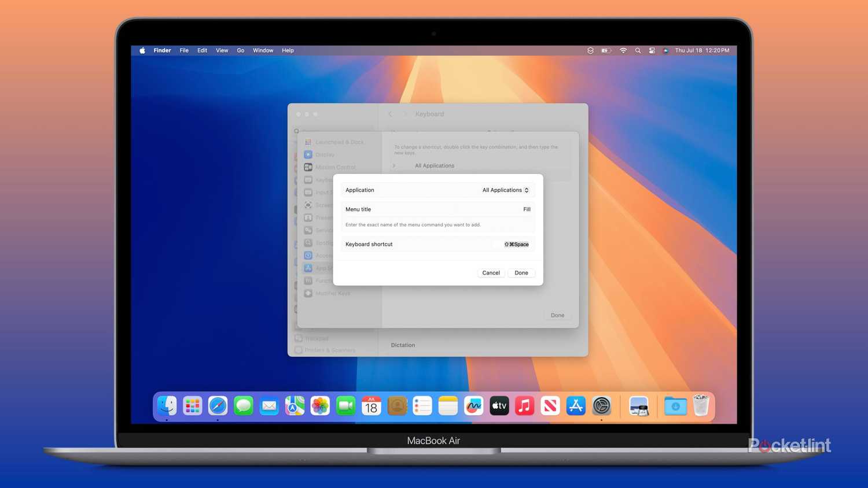Open App Store from the Dock
868x488 pixels.
click(x=576, y=406)
